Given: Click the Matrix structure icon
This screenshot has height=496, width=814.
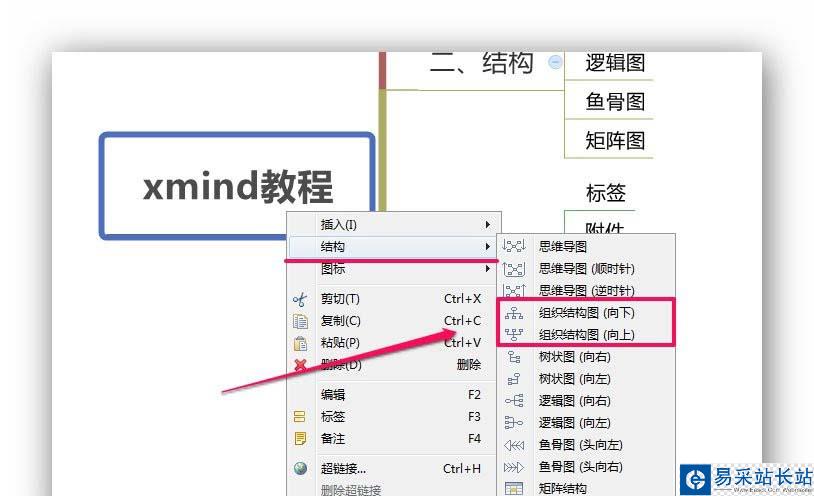Looking at the screenshot, I should pos(514,489).
